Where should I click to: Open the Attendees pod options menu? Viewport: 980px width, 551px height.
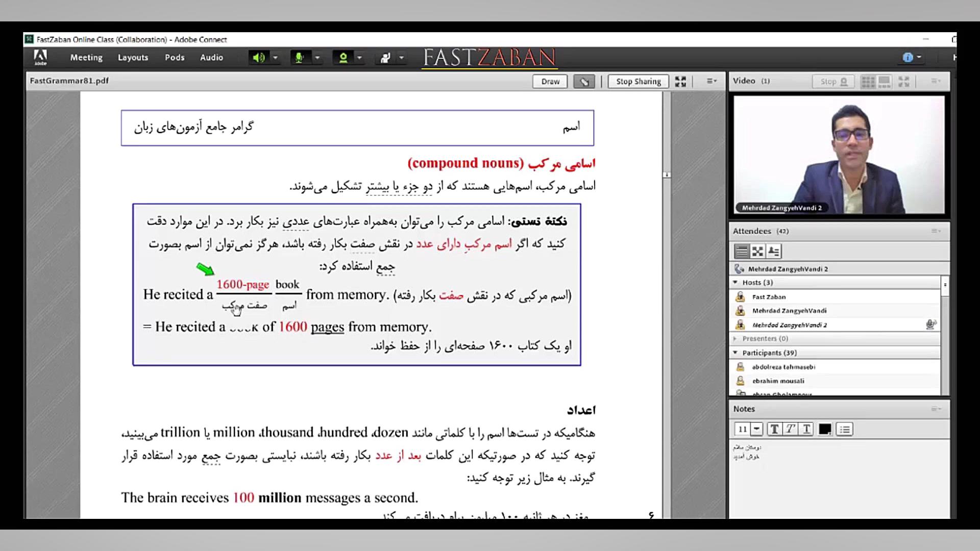tap(936, 231)
